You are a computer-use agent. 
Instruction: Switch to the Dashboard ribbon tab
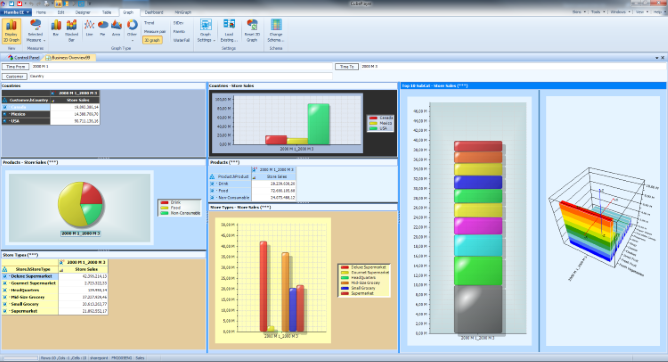(154, 12)
